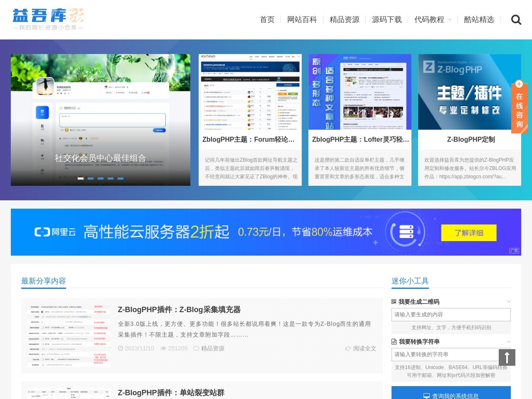Click the date text 2023/11/10
This screenshot has height=399, width=532.
(x=139, y=348)
